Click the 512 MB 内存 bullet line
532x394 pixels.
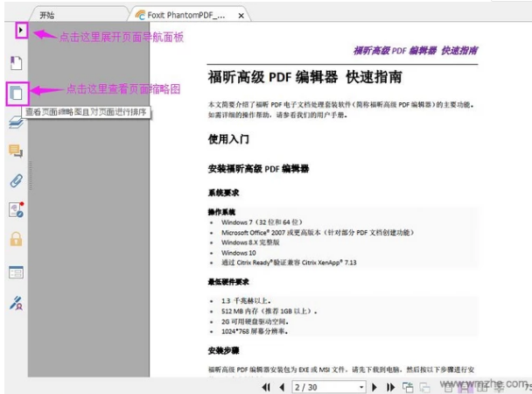coord(269,311)
